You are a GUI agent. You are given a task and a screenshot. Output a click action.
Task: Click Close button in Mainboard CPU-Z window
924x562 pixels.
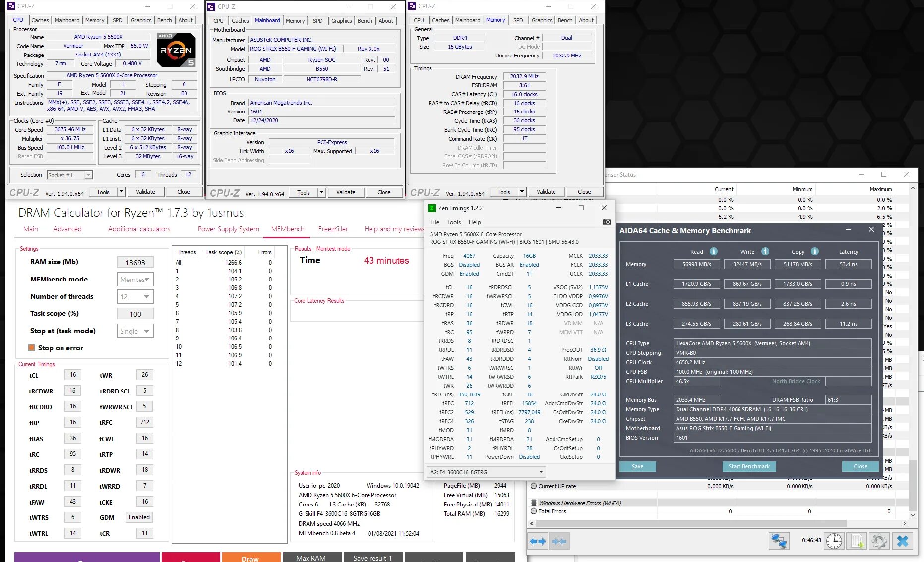[384, 192]
